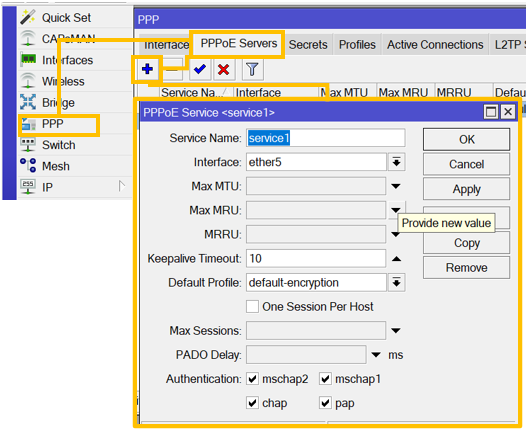Screen dimensions: 529x435
Task: Expand the Max MTU field arrow
Action: [x=396, y=186]
